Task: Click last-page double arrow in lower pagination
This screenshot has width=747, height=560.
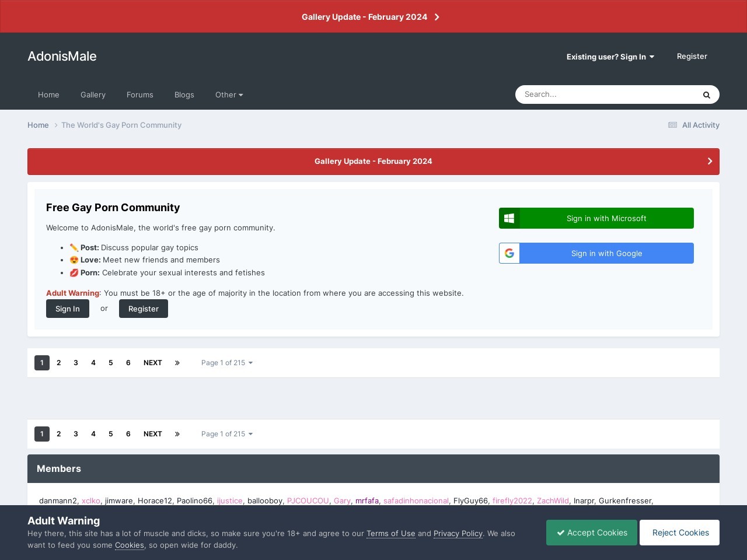Action: point(177,434)
